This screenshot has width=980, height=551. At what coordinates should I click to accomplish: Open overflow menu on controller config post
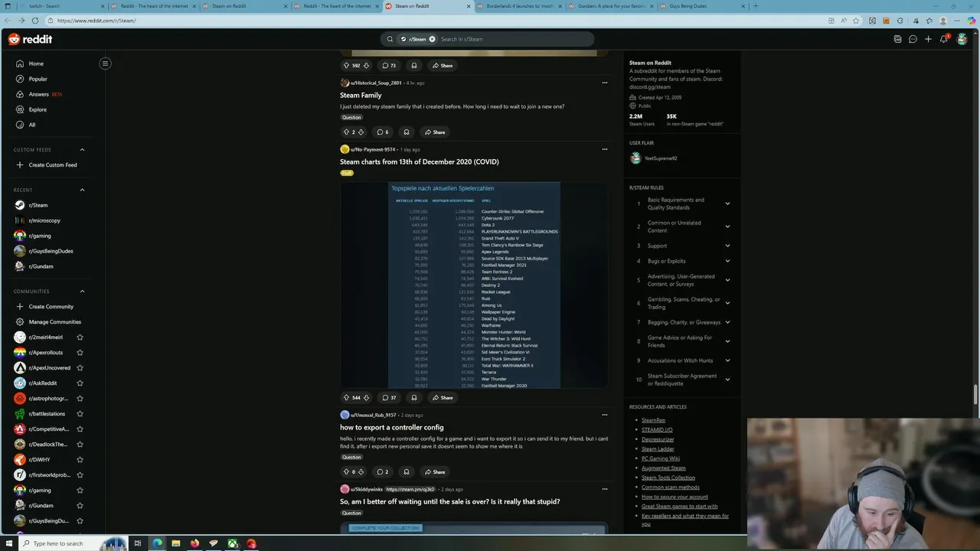pyautogui.click(x=604, y=415)
